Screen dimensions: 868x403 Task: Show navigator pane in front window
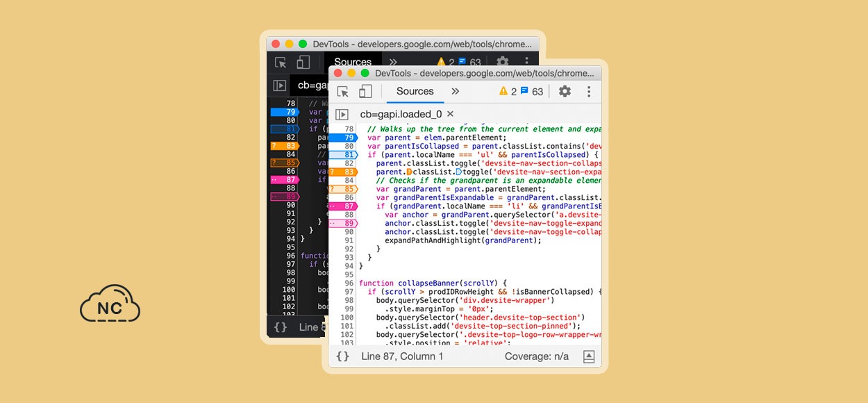(342, 114)
